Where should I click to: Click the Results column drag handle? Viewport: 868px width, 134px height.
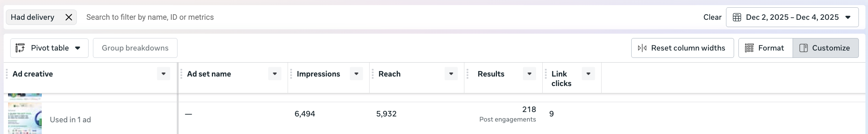[467, 74]
